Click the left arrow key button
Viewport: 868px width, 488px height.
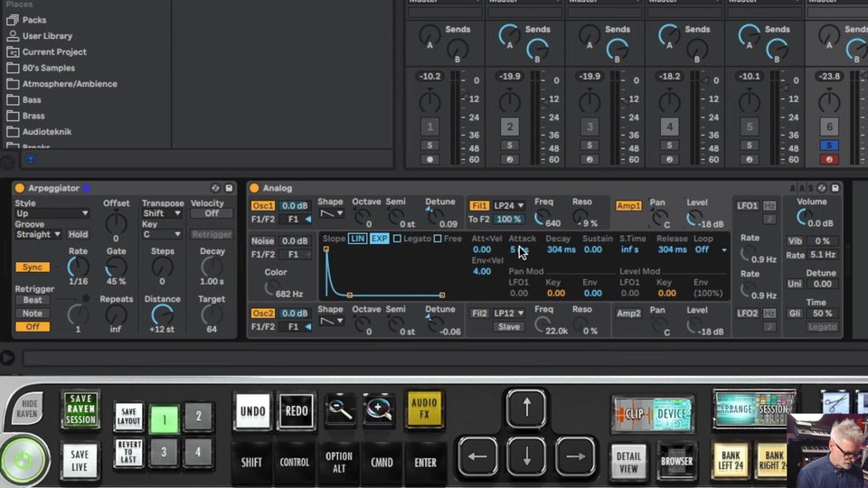pyautogui.click(x=477, y=456)
